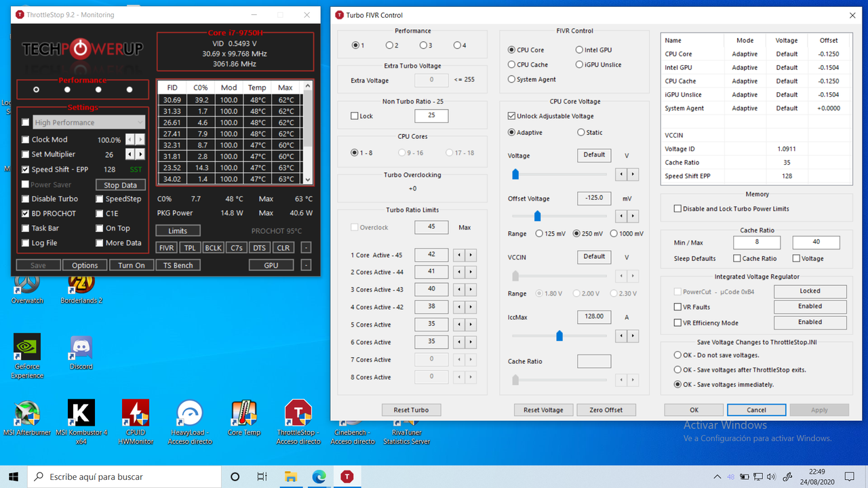Edit the Non Turbo Ratio field
This screenshot has width=868, height=488.
pyautogui.click(x=431, y=116)
